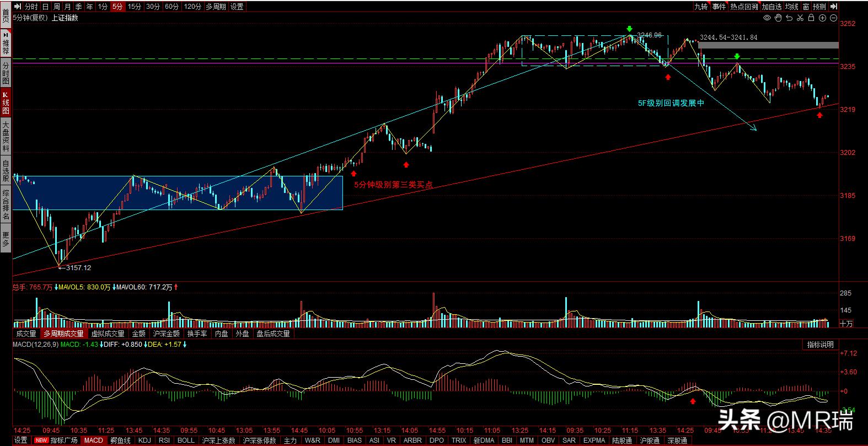The width and height of the screenshot is (868, 446).
Task: Open 设置 in the top period bar
Action: click(237, 7)
